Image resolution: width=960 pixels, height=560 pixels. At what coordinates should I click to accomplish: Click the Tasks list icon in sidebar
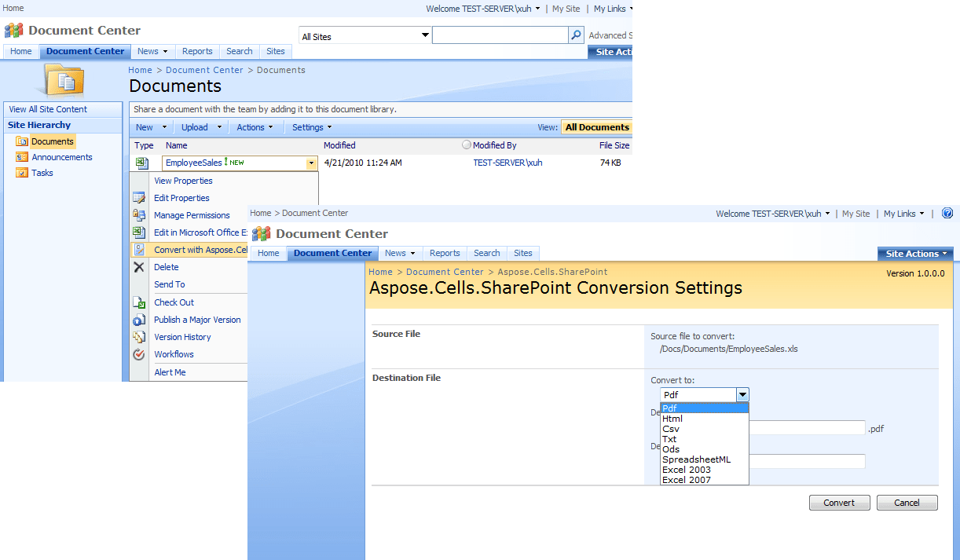[x=22, y=173]
